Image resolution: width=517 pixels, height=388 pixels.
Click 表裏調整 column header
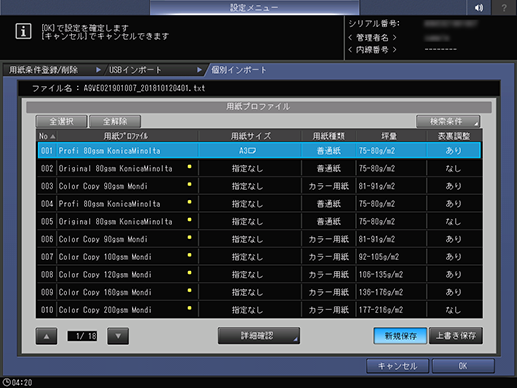point(454,136)
